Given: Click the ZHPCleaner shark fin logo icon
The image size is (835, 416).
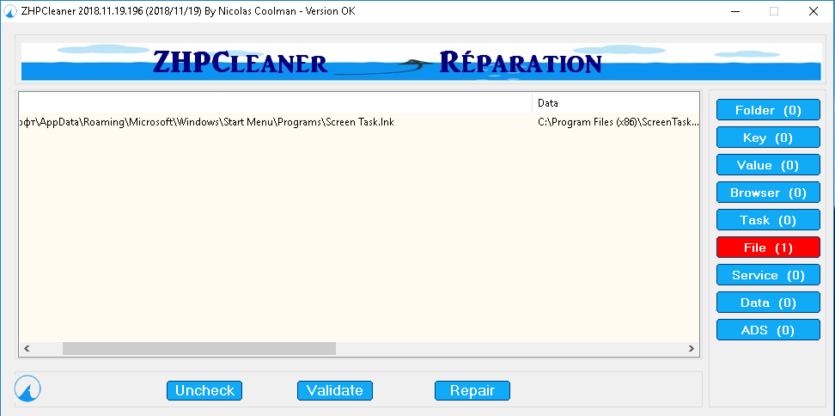Looking at the screenshot, I should click(28, 389).
